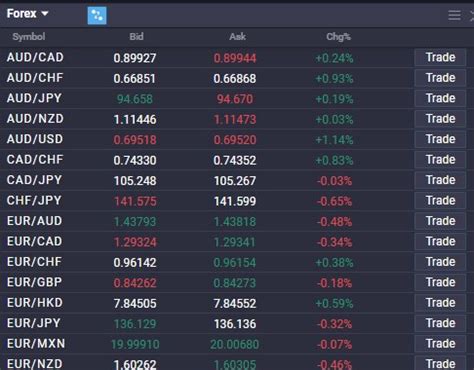Select the EUR/NZD symbol

pyautogui.click(x=35, y=364)
